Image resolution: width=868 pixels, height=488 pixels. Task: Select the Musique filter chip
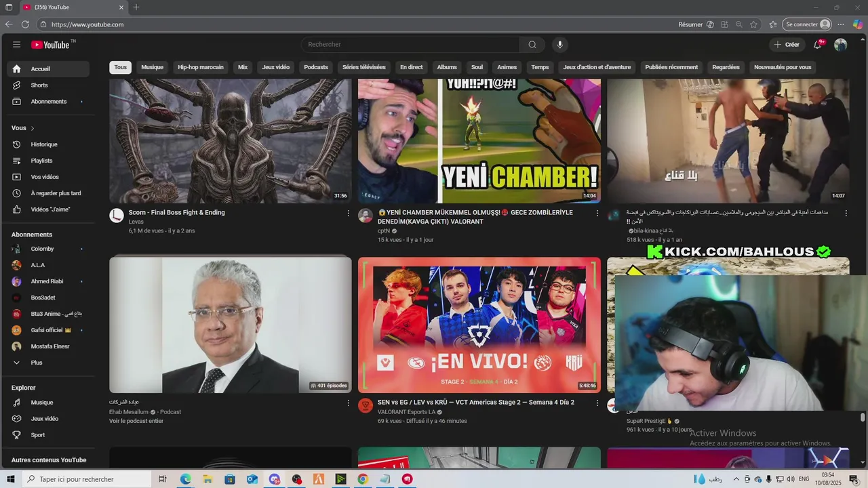click(x=152, y=67)
